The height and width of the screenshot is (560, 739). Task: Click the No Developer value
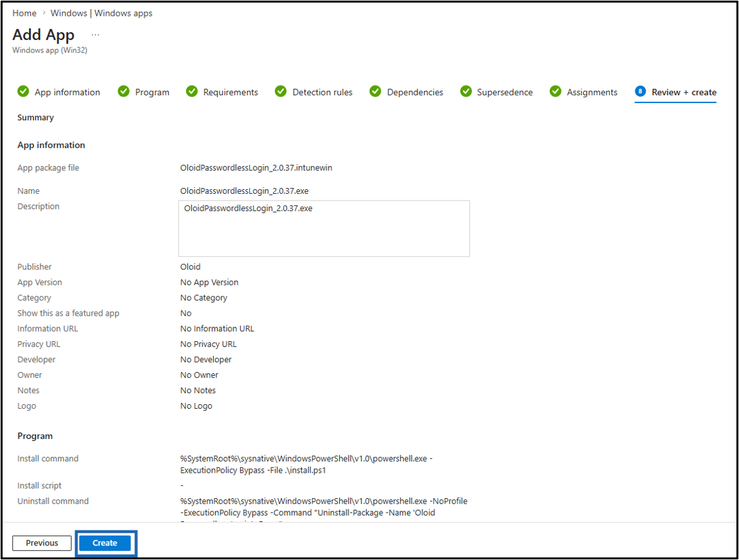pos(206,360)
